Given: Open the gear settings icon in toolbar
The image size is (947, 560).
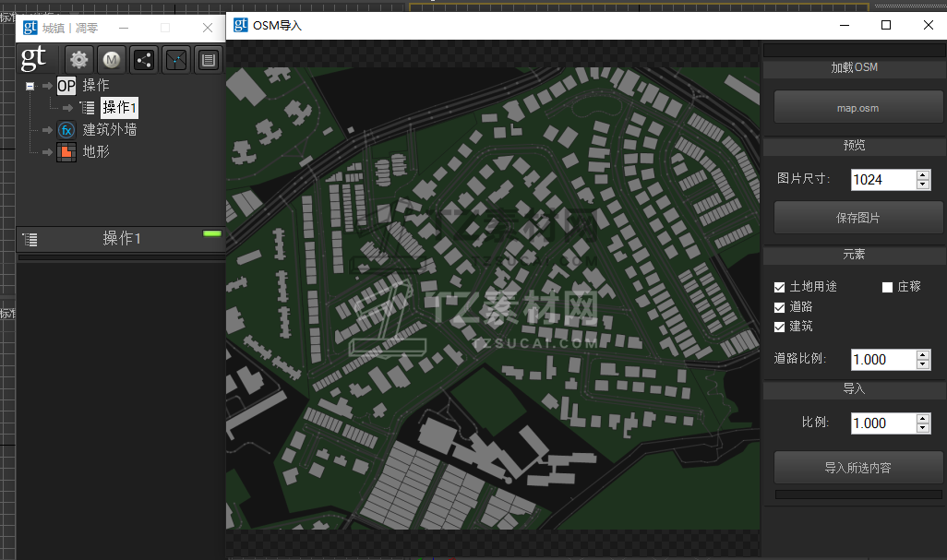Looking at the screenshot, I should 79,60.
